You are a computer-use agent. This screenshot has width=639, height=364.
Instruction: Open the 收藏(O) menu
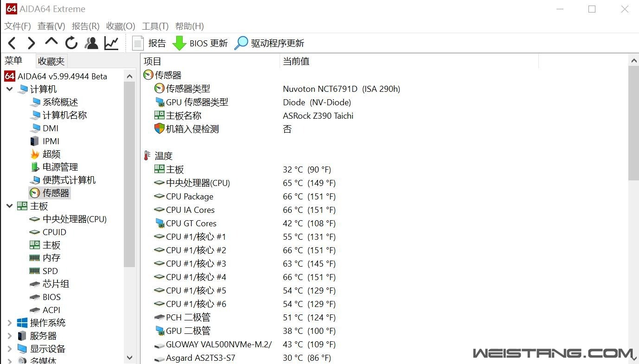[121, 26]
